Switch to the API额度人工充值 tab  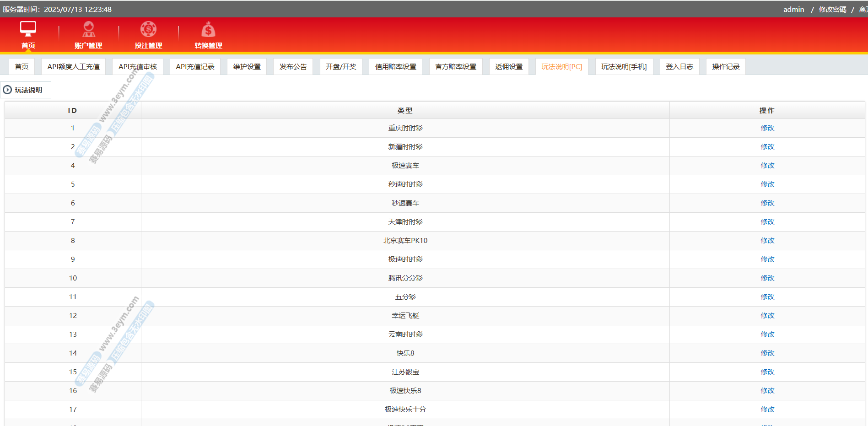click(73, 67)
